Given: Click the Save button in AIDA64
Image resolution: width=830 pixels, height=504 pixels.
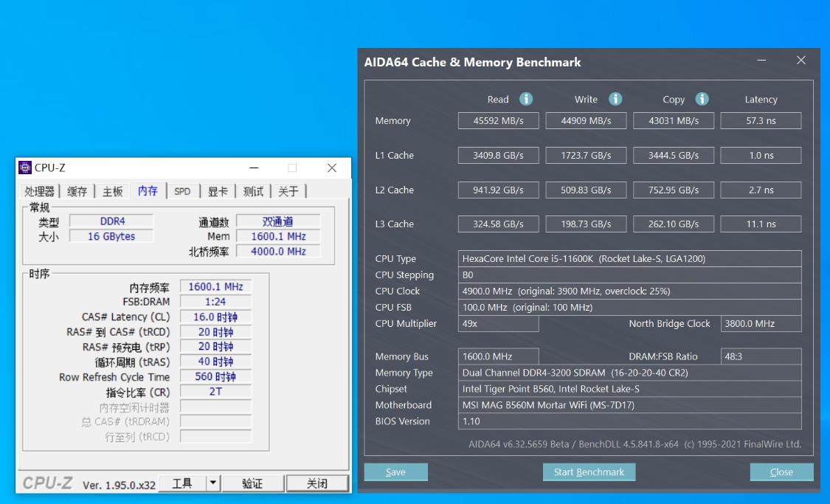Looking at the screenshot, I should [395, 472].
